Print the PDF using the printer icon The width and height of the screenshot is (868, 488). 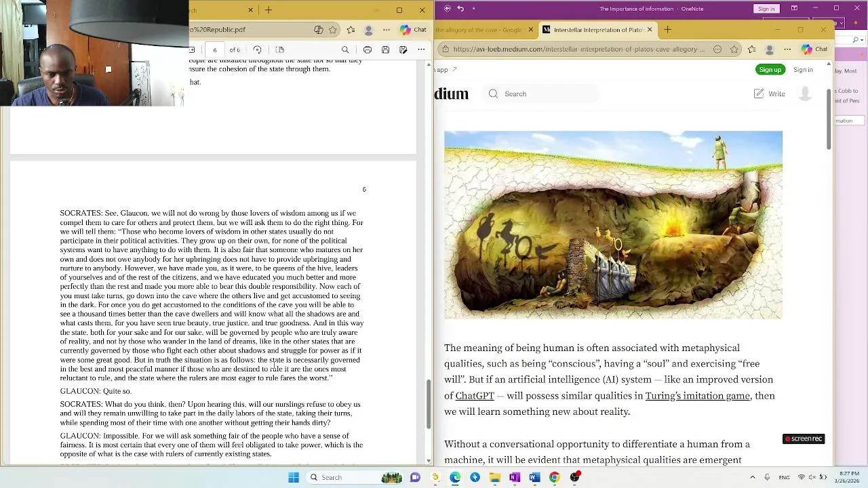(x=367, y=49)
